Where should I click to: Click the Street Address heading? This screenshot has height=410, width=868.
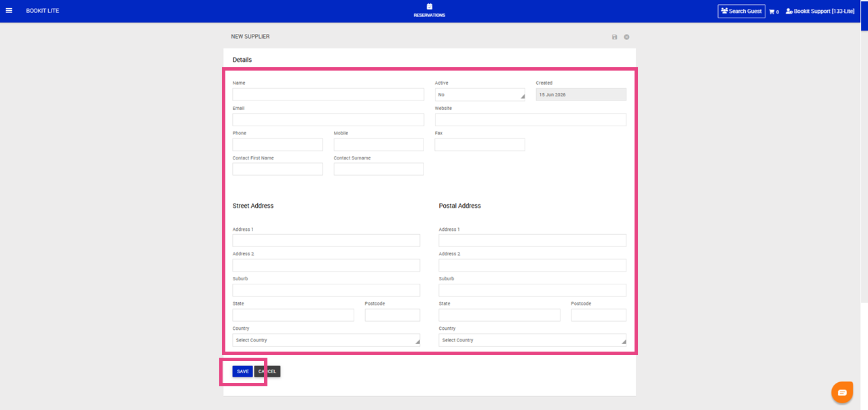point(253,206)
